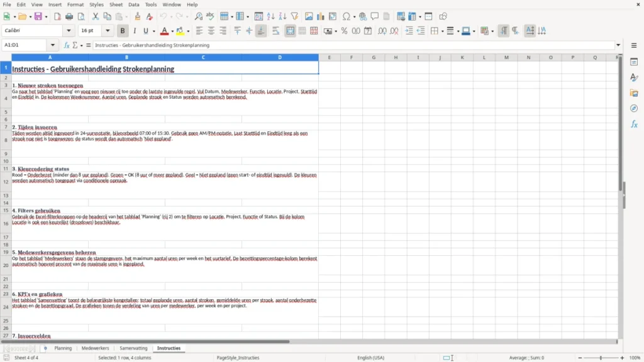Insert comment icon in toolbar
Viewport: 644px width, 362px height.
click(x=375, y=16)
